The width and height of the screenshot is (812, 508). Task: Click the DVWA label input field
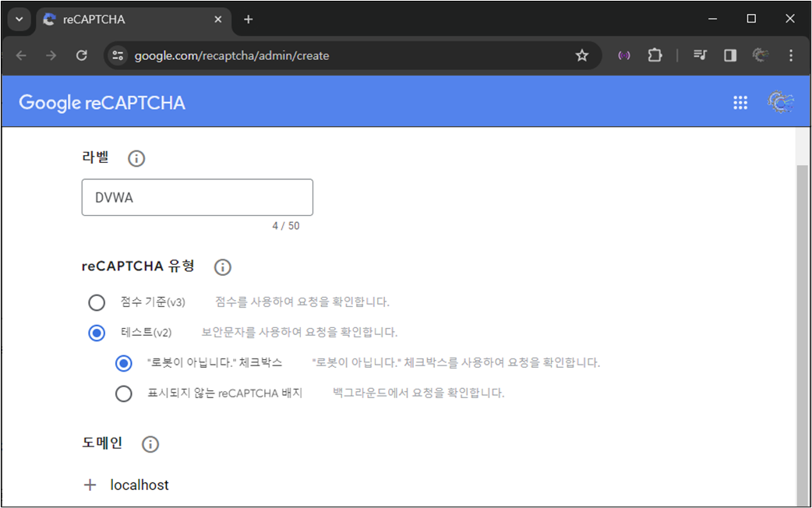(197, 197)
